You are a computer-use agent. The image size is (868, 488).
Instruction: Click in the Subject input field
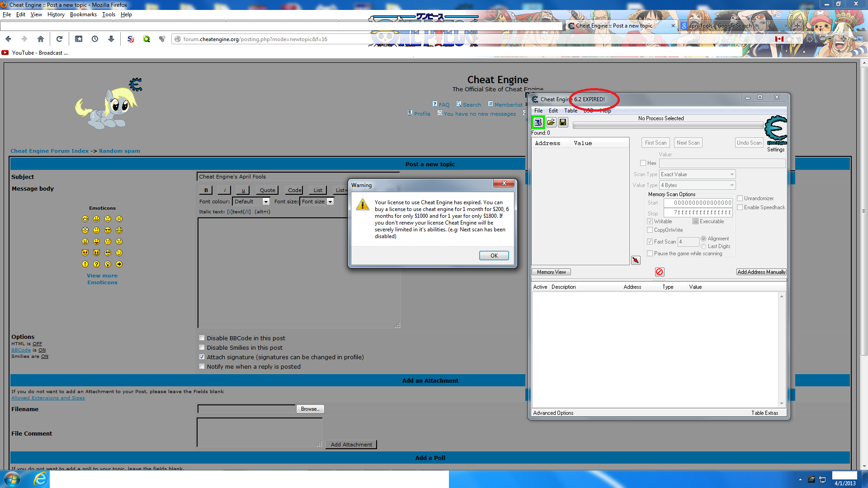[298, 177]
